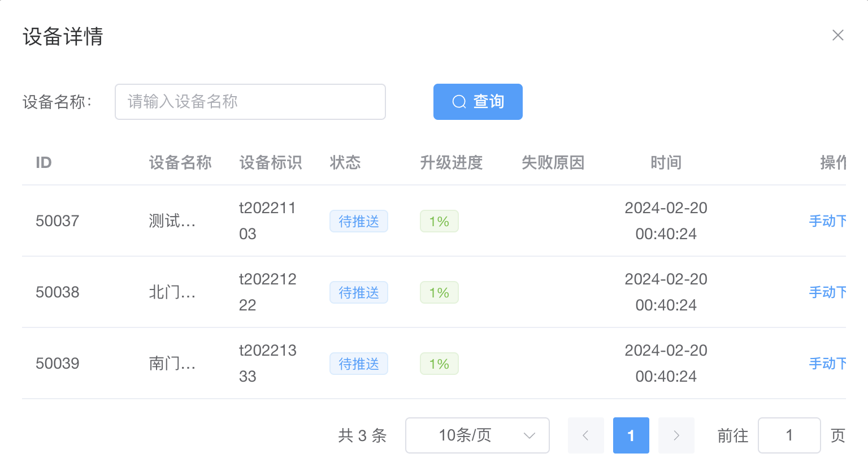Click the 查询 search button

478,102
